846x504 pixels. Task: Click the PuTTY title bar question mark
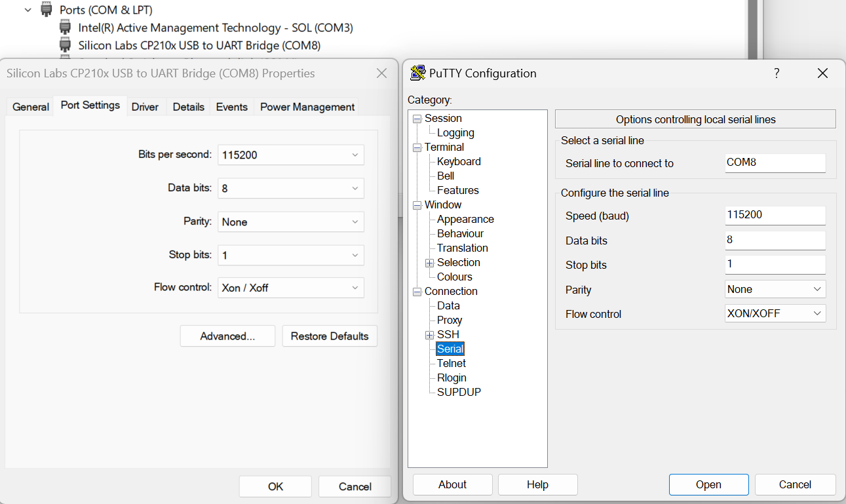click(x=777, y=73)
